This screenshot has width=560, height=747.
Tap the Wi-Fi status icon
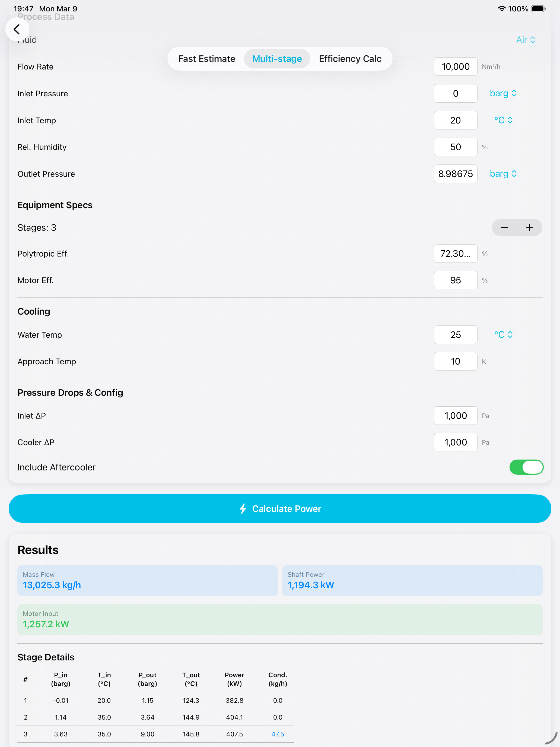point(502,9)
